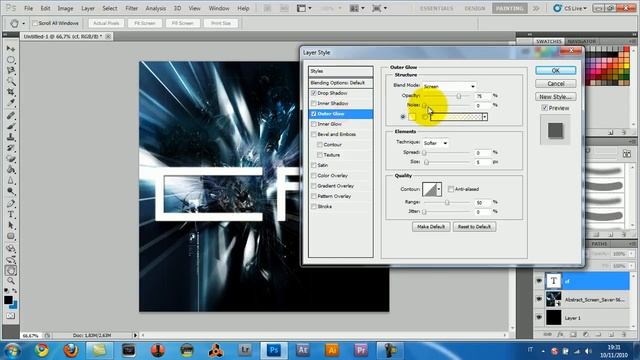The width and height of the screenshot is (640, 360).
Task: Open the Filter menu
Action: point(131,8)
